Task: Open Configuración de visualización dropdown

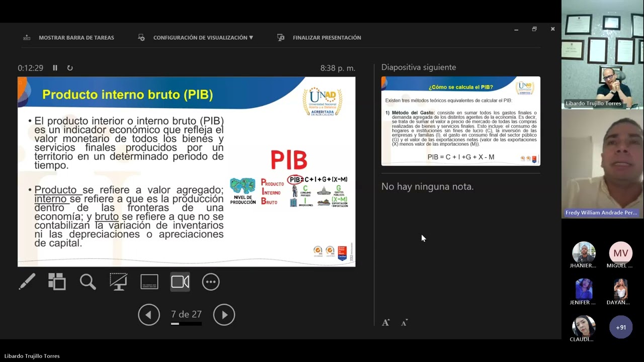Action: [196, 38]
